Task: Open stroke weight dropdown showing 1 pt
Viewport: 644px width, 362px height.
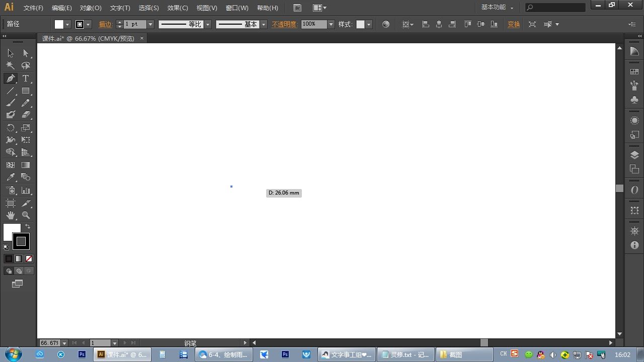Action: tap(150, 24)
